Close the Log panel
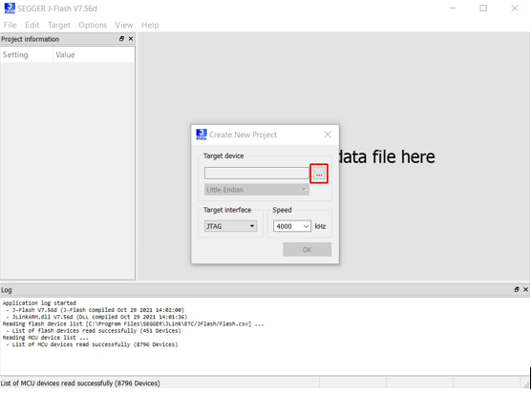532x394 pixels. (525, 289)
